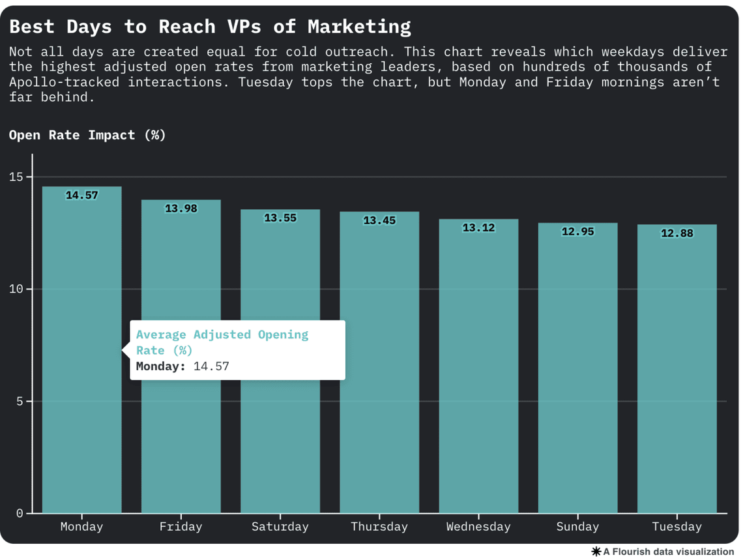Click the 12.88 value label on Tuesday
This screenshot has height=560, width=743.
677,233
